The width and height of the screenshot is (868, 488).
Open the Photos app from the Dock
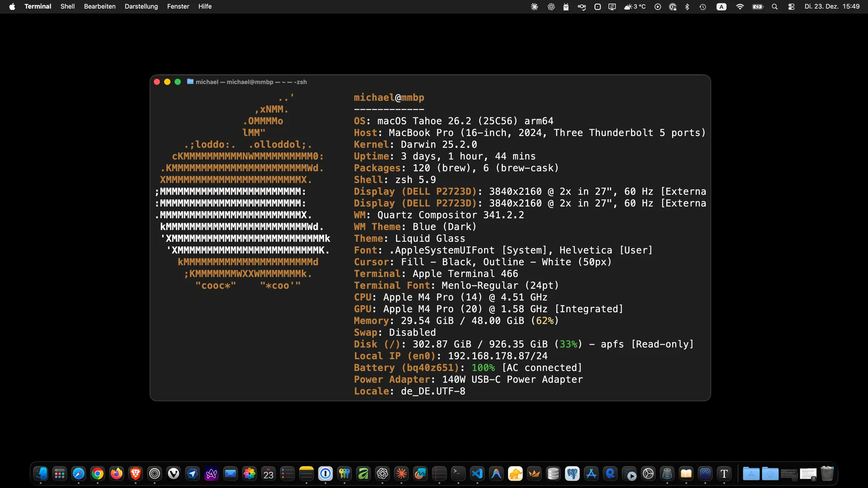point(249,474)
